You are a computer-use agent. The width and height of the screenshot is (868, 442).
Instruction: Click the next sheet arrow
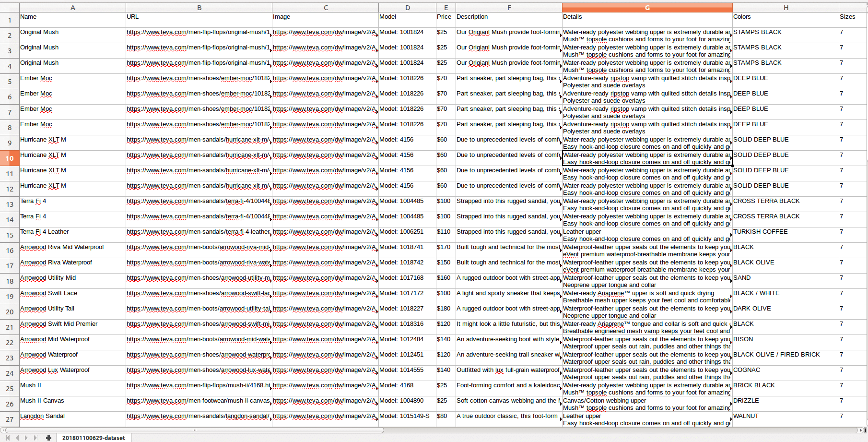click(26, 438)
